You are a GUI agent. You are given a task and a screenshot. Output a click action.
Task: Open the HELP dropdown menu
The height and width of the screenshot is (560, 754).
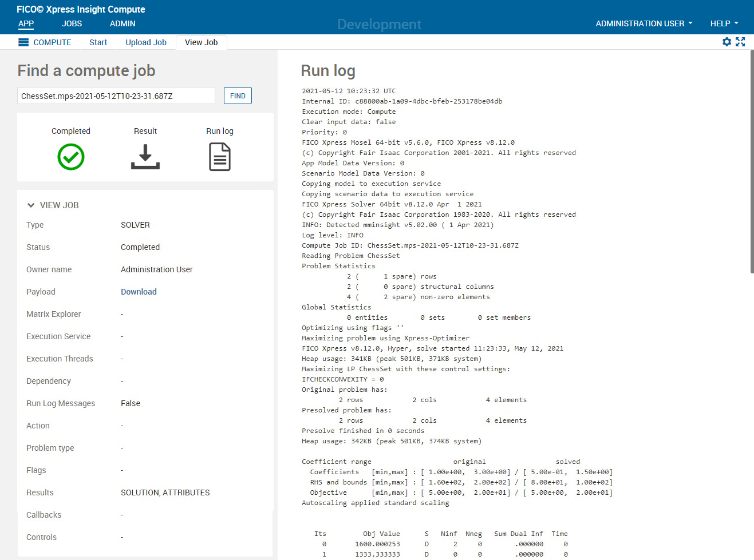click(x=724, y=23)
